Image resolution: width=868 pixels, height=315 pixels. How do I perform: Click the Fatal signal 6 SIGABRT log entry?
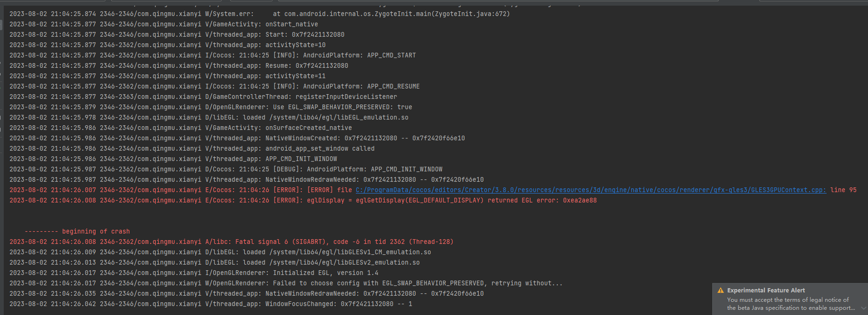click(x=231, y=242)
